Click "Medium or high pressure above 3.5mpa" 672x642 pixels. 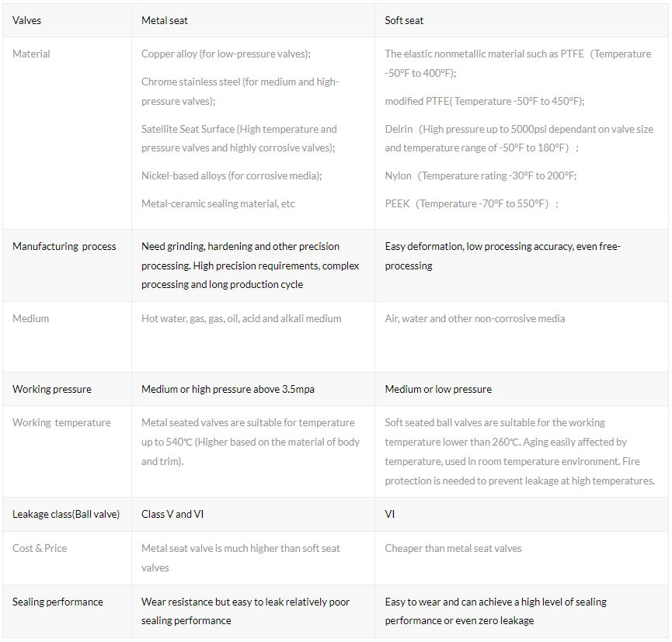[228, 389]
